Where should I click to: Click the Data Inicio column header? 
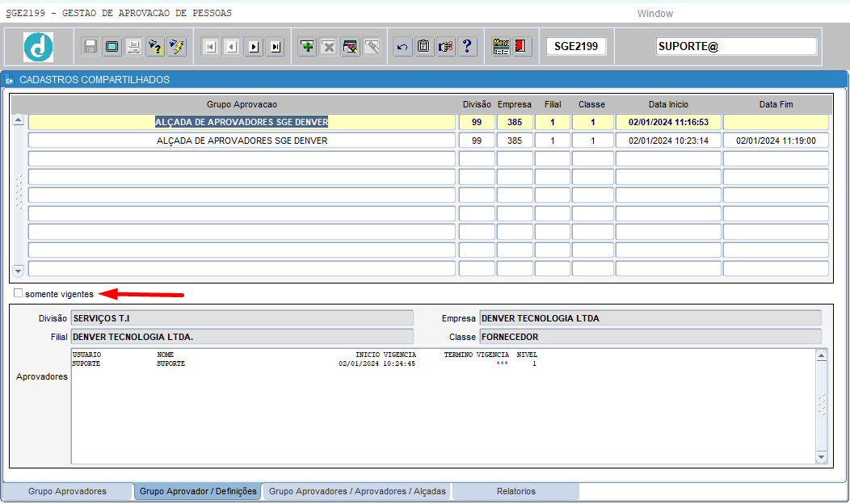tap(668, 104)
